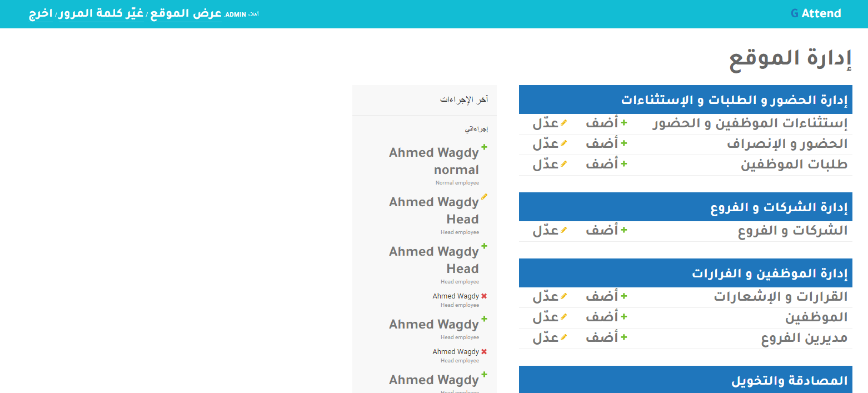The width and height of the screenshot is (868, 393).
Task: Click the إدارة الموقع page title
Action: 790,58
